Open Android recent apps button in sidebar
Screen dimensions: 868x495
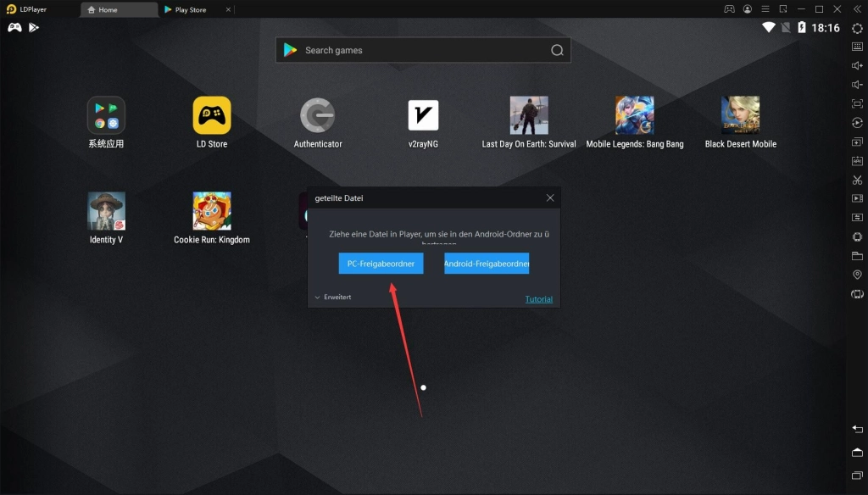click(857, 475)
